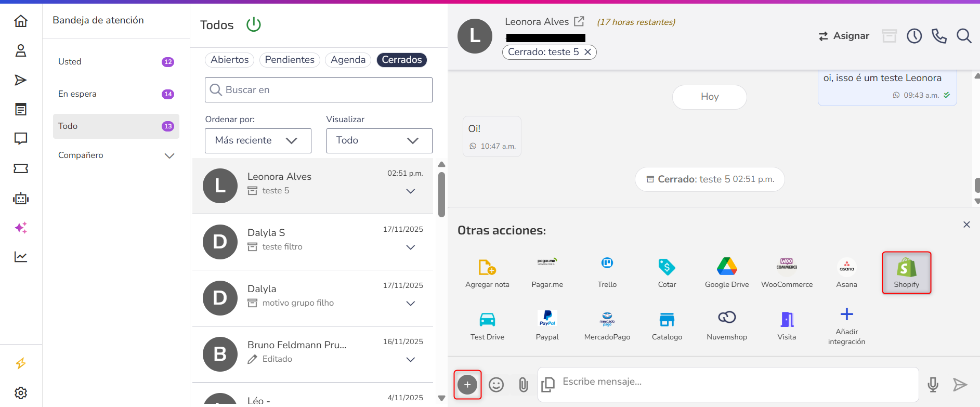Expand Bruno Feldmann conversation chevron
980x407 pixels.
411,360
